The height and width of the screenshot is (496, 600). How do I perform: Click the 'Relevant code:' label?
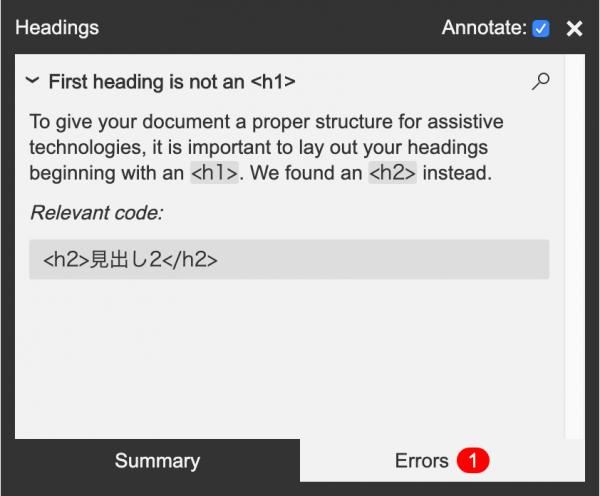96,213
